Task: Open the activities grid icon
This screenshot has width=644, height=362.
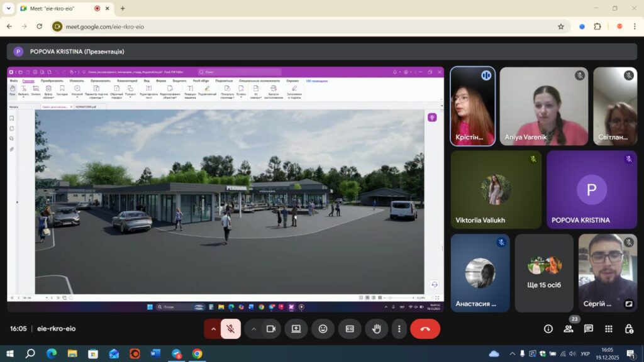Action: pos(609,329)
